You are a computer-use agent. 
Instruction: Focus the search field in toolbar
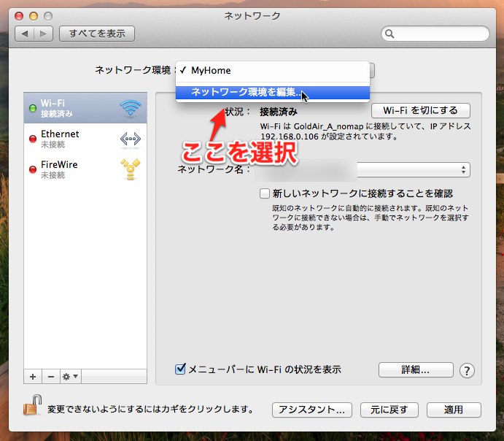tap(435, 34)
